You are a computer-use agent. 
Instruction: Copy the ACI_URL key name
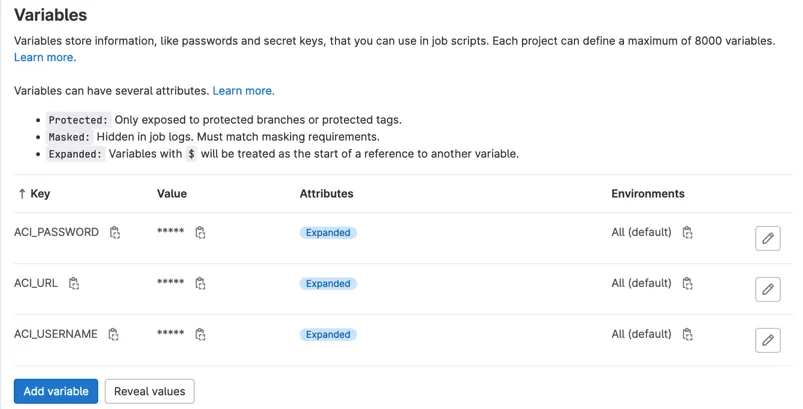74,283
